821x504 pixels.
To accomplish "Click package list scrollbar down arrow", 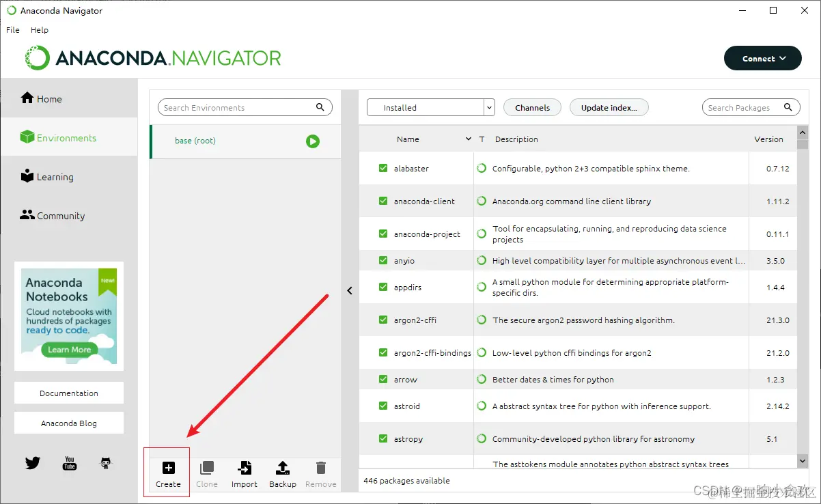I will point(803,462).
